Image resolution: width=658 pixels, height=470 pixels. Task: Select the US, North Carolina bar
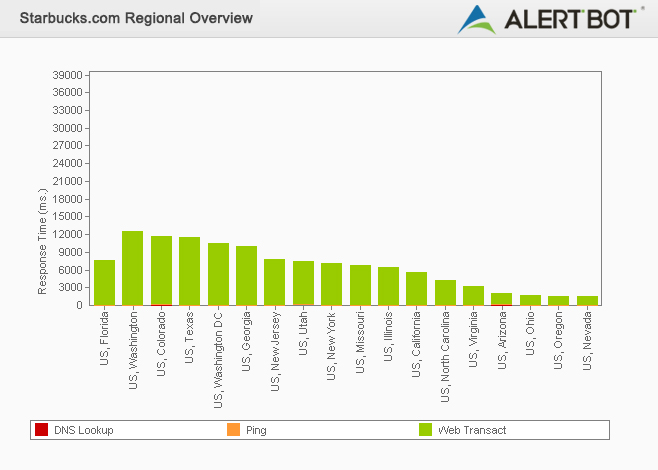click(x=445, y=292)
